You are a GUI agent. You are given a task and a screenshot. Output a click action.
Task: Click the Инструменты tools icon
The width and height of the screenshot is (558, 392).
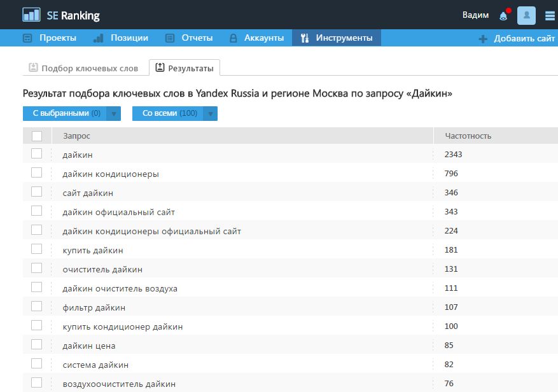coord(305,38)
